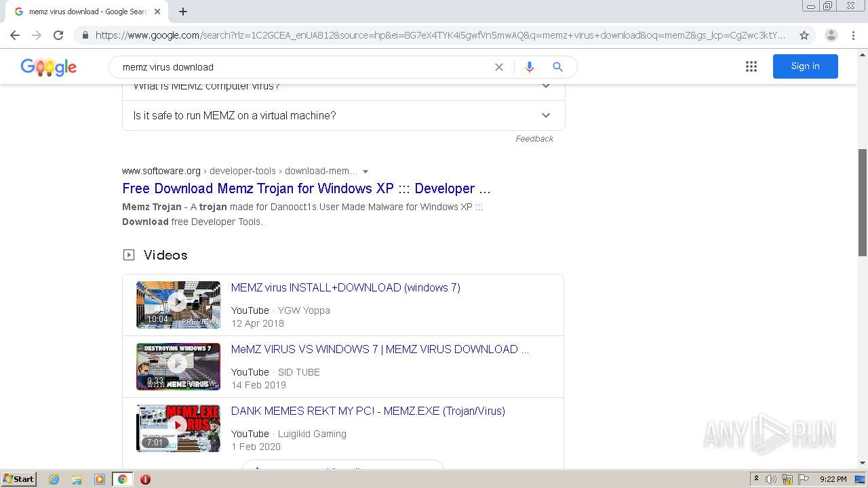Sign in to Google

click(x=806, y=66)
